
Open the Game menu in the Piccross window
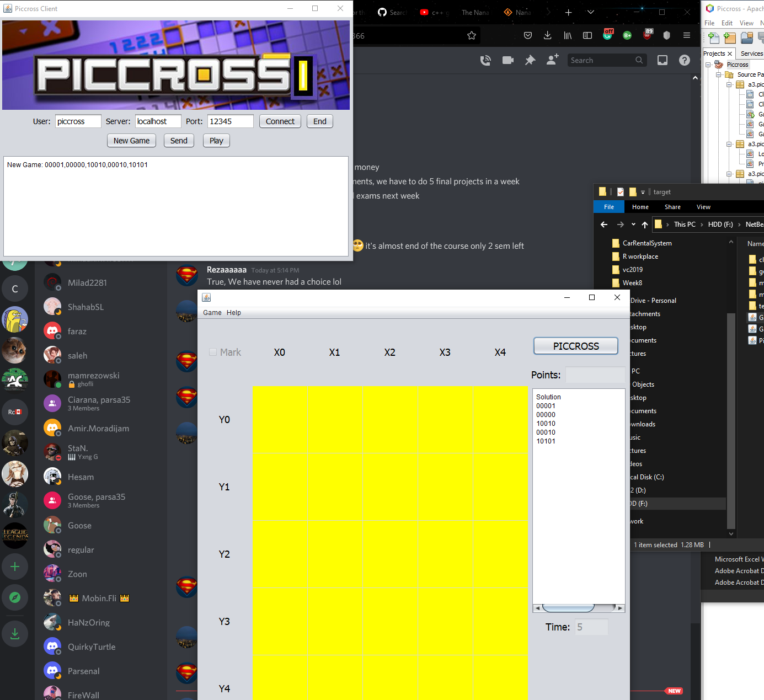coord(212,312)
